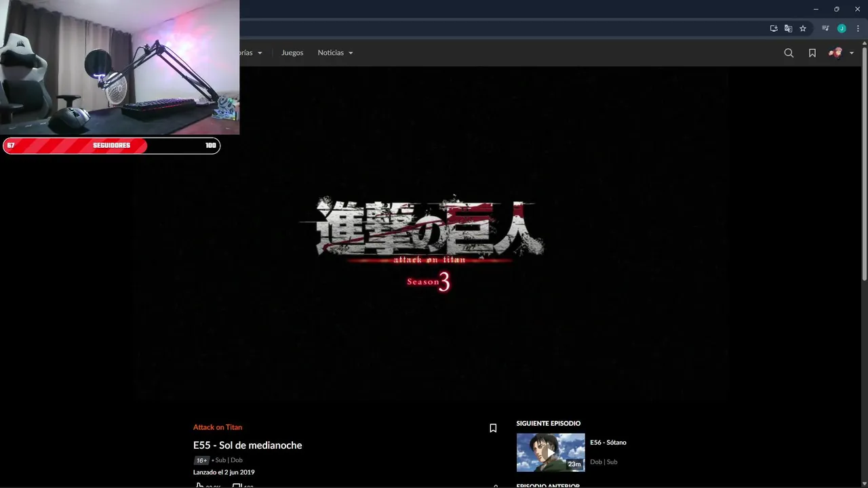868x488 pixels.
Task: Click the SIGUIENTE EPISODIO heading
Action: click(549, 424)
